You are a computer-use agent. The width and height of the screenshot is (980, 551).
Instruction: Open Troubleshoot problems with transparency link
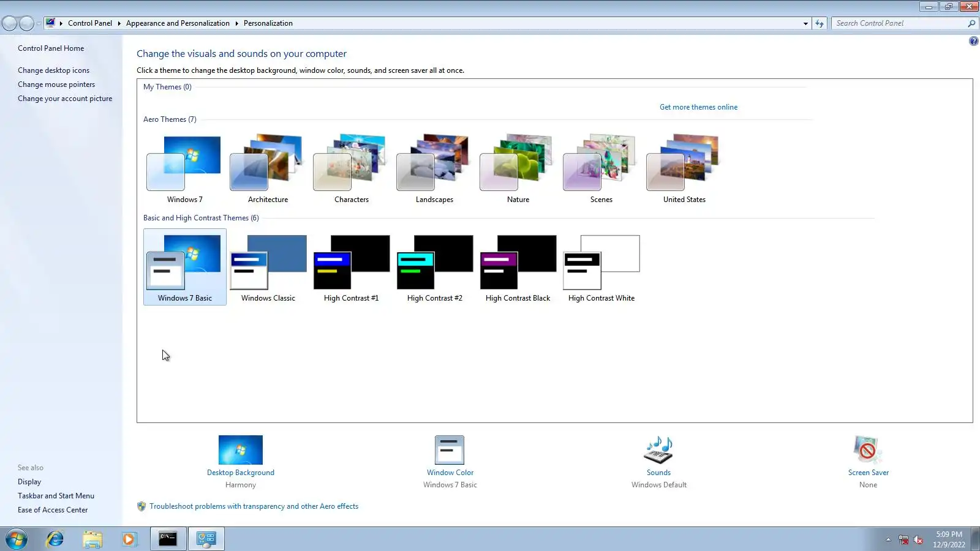254,506
